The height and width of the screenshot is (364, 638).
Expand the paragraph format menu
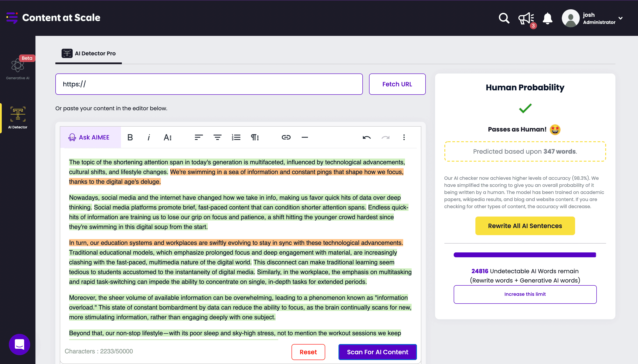point(255,137)
